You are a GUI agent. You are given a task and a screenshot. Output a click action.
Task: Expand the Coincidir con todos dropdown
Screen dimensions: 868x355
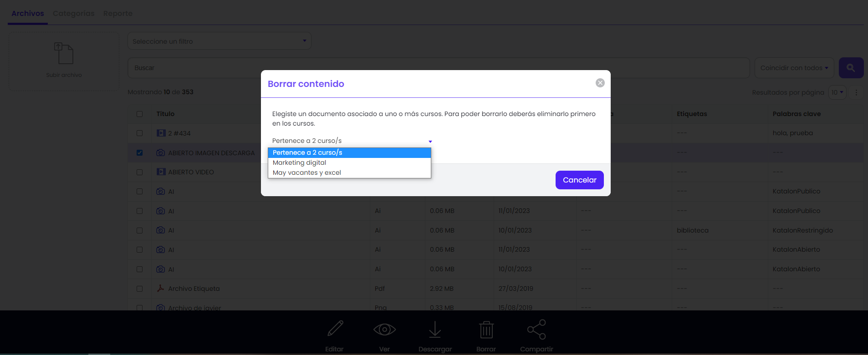point(794,68)
